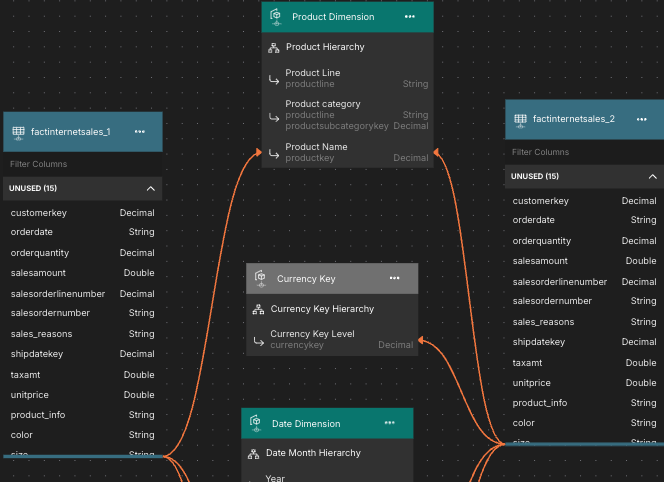
Task: Click the Product Dimension cube icon
Action: 276,17
